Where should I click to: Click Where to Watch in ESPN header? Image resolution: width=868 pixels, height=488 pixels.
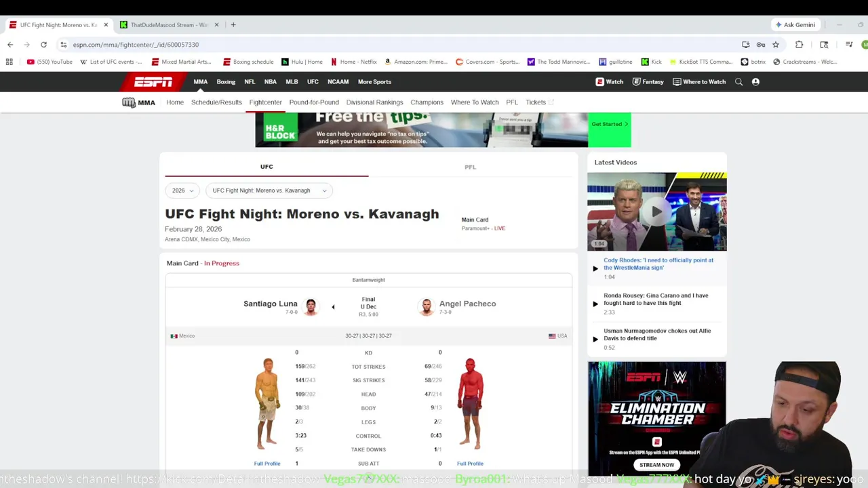(x=699, y=82)
